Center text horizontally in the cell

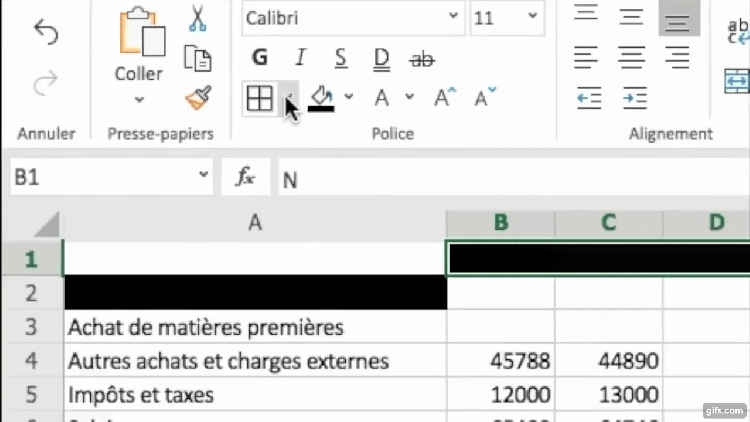coord(631,58)
